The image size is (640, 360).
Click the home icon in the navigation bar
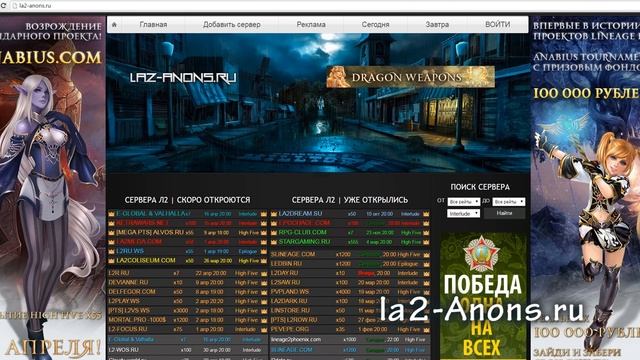pos(114,24)
